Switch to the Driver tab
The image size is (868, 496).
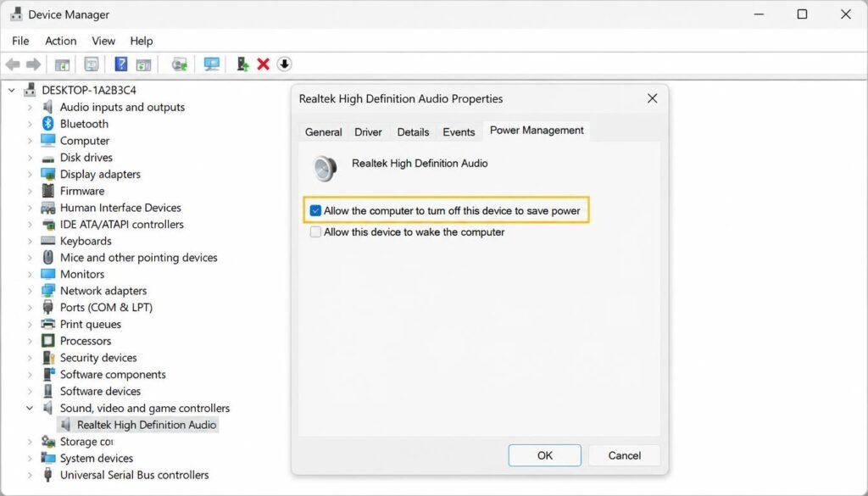[x=368, y=132]
